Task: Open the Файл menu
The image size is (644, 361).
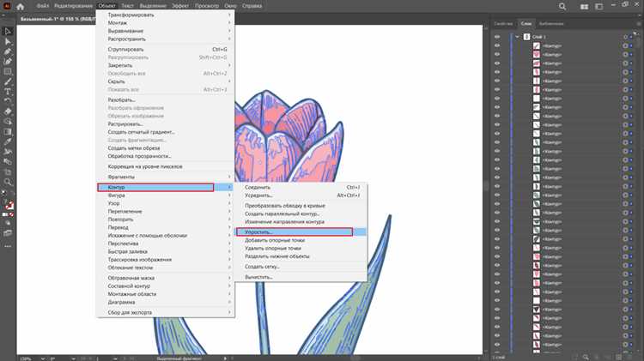Action: (42, 6)
